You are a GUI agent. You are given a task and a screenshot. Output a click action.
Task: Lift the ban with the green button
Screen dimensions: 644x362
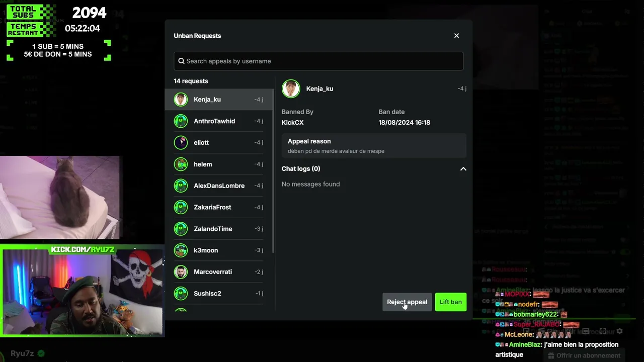click(x=451, y=302)
